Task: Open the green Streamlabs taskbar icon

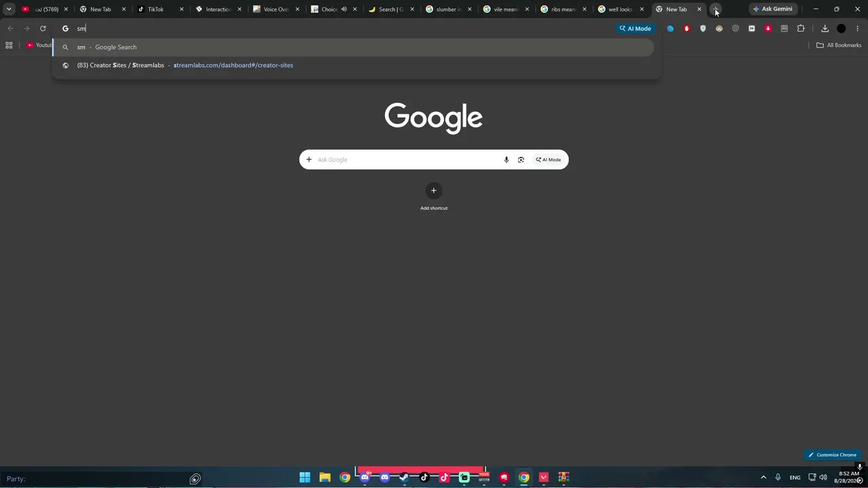Action: coord(464,477)
